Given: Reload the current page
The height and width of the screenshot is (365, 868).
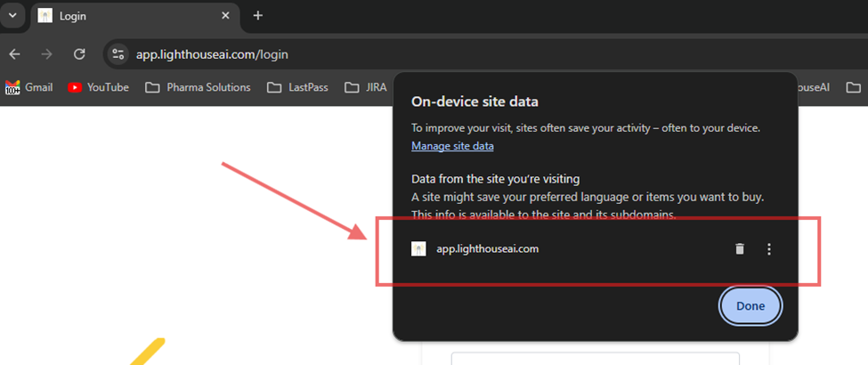Looking at the screenshot, I should coord(79,54).
